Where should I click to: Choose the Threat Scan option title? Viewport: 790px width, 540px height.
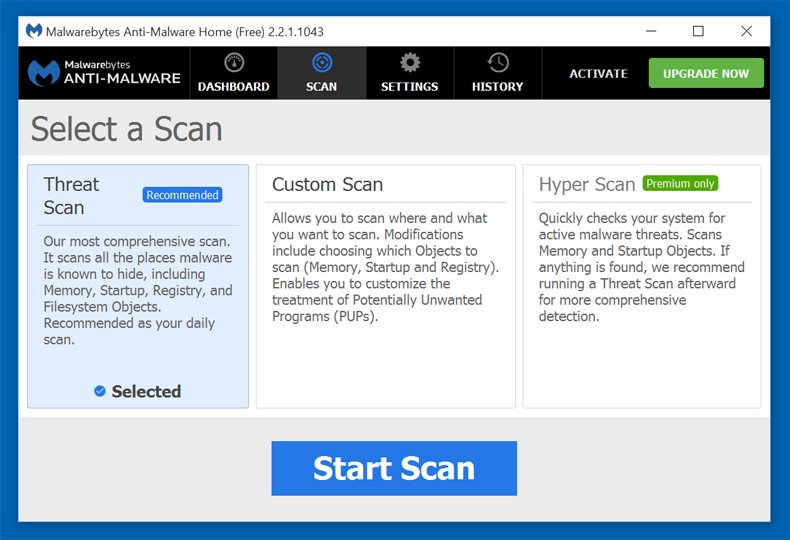(x=71, y=196)
